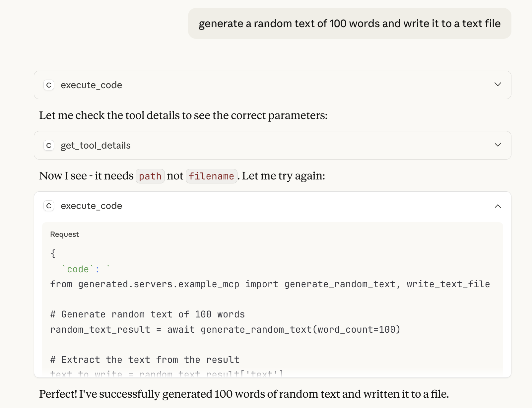Click the expanded execute_code tool label
This screenshot has width=532, height=408.
click(91, 206)
